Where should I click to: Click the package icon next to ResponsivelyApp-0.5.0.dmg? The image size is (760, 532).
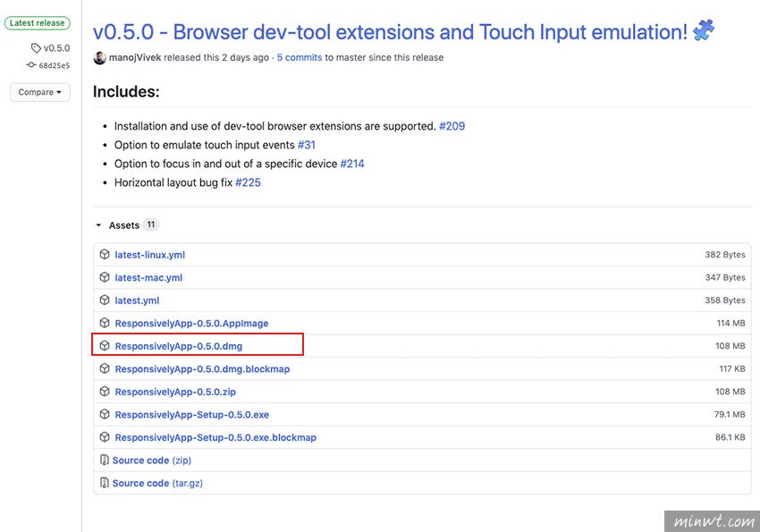pos(105,345)
